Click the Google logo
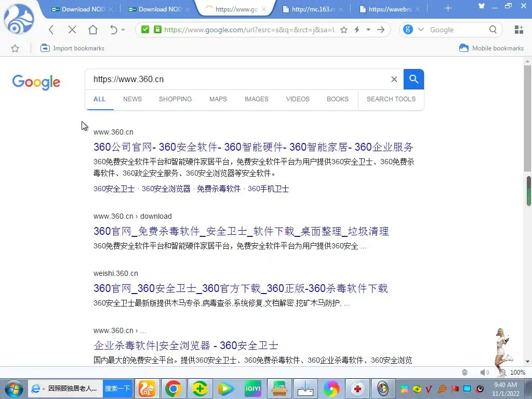532x399 pixels. [36, 82]
